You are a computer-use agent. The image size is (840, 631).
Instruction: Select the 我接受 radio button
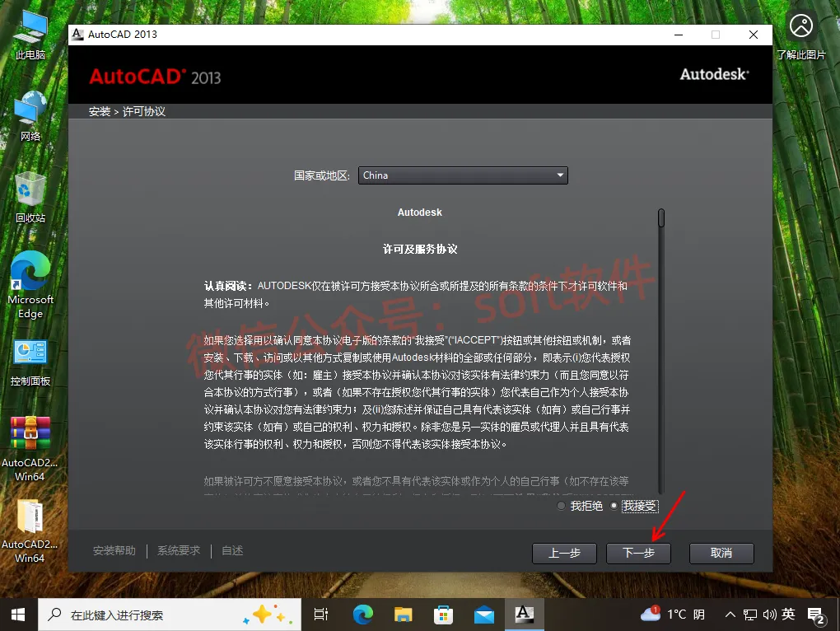tap(614, 506)
